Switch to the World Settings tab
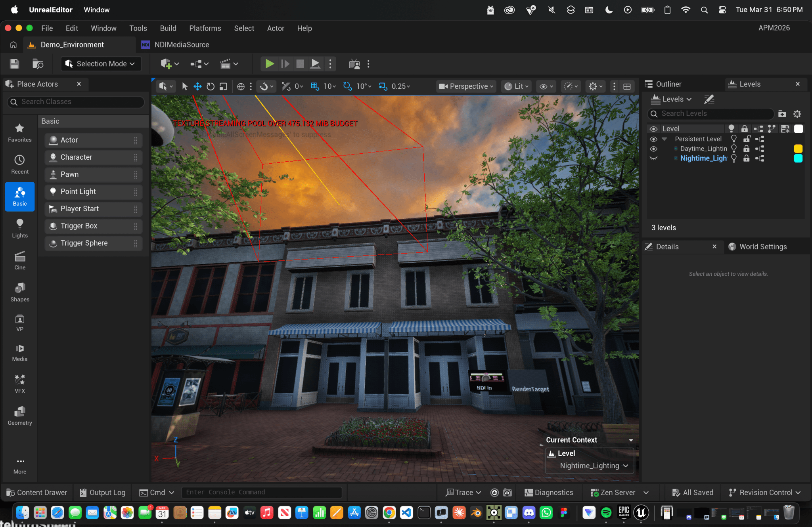The image size is (812, 527). (x=762, y=246)
